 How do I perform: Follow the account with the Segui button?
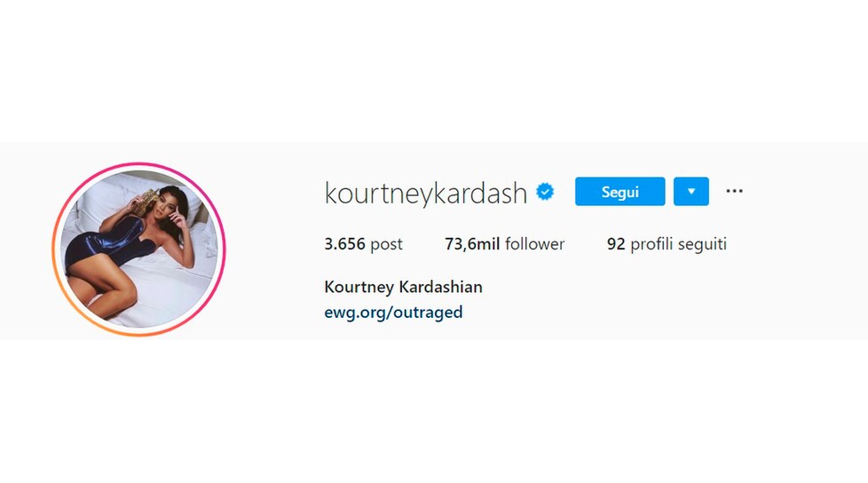pos(620,192)
